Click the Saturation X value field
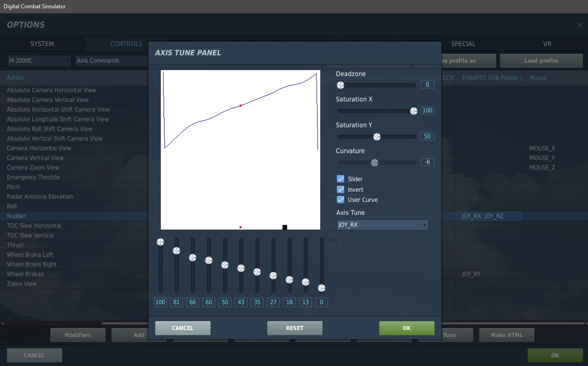The height and width of the screenshot is (366, 588). pyautogui.click(x=427, y=111)
